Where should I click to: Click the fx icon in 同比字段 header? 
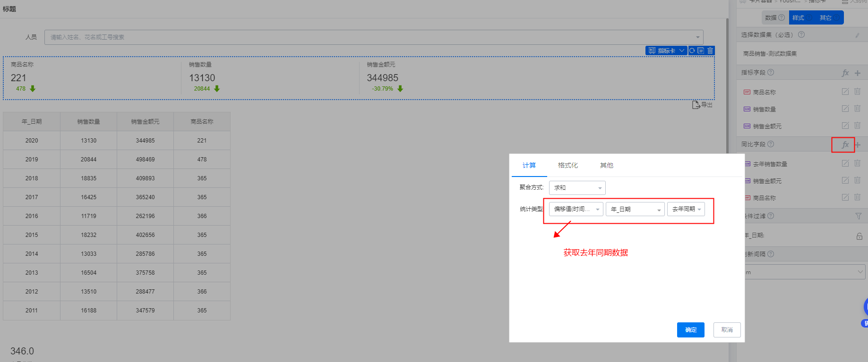845,144
